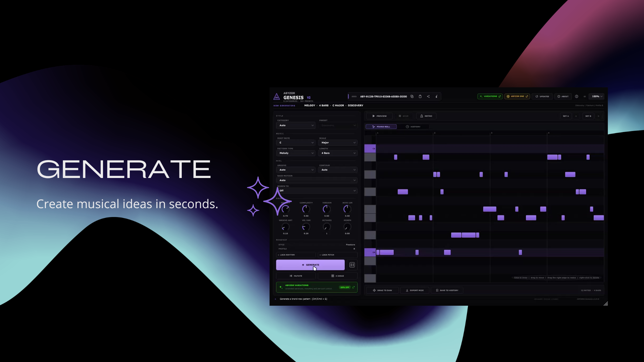The height and width of the screenshot is (362, 644).
Task: Check for Updates
Action: coord(542,97)
